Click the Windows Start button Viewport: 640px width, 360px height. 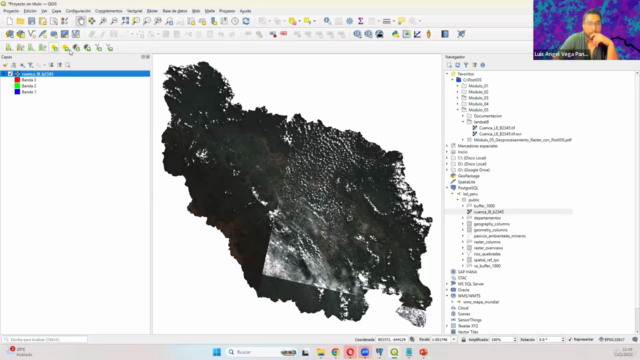coord(217,352)
